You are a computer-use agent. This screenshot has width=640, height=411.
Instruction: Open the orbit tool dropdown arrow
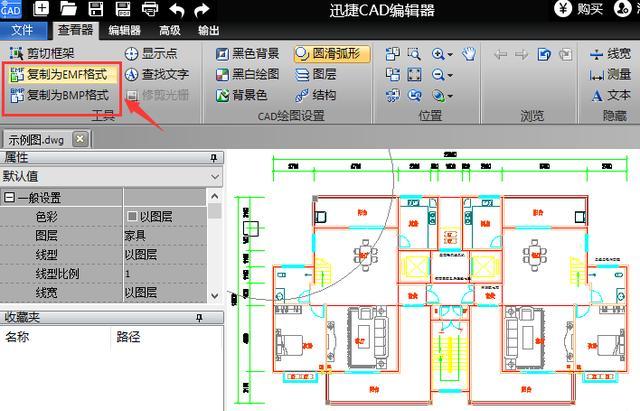(x=450, y=96)
